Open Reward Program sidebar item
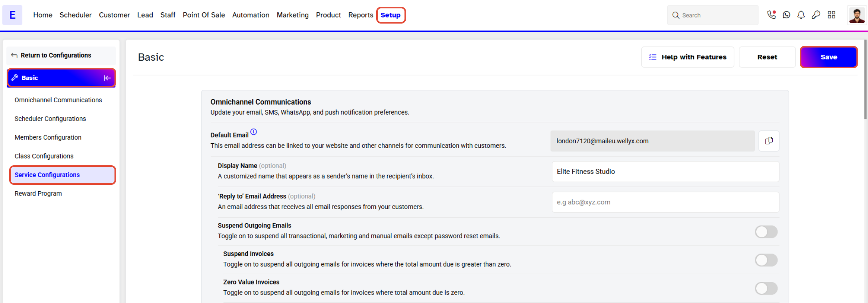 (38, 194)
